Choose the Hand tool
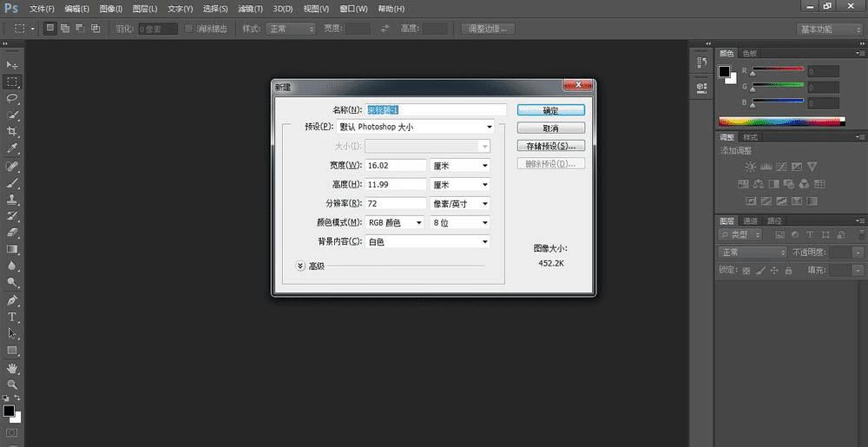Screen dimensions: 868x447 point(12,367)
